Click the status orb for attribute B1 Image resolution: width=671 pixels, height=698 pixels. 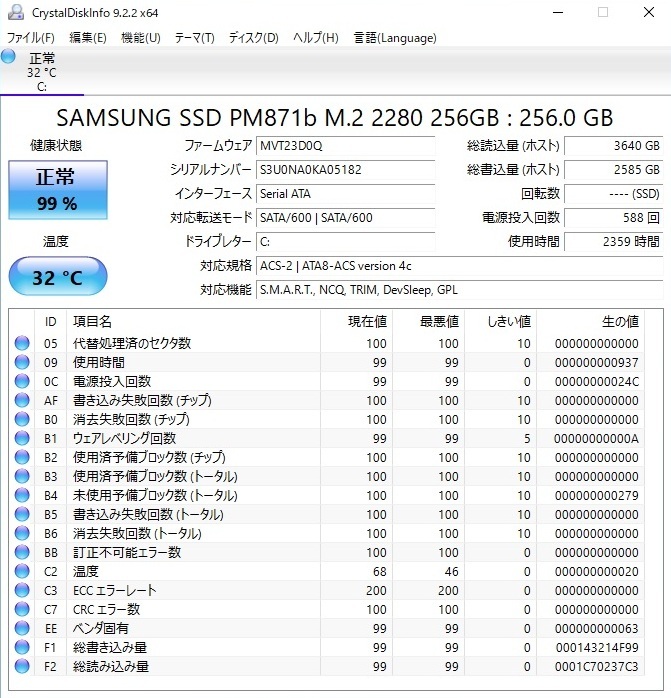22,438
